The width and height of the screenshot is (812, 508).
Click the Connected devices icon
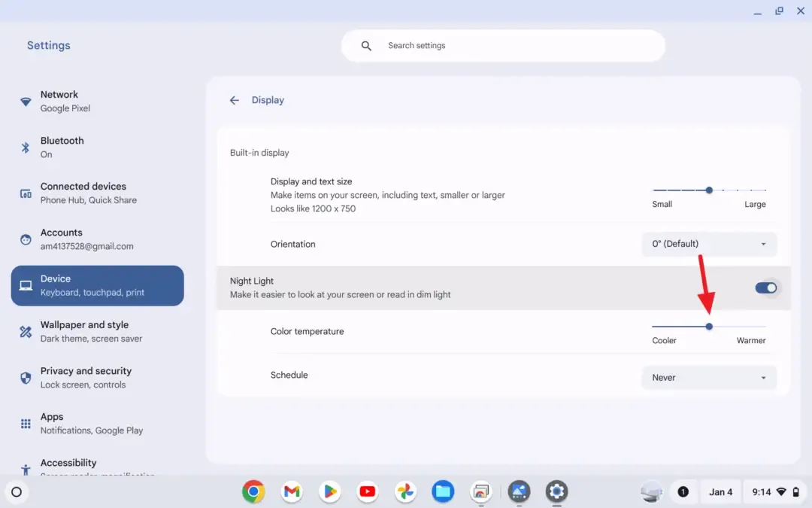click(26, 193)
